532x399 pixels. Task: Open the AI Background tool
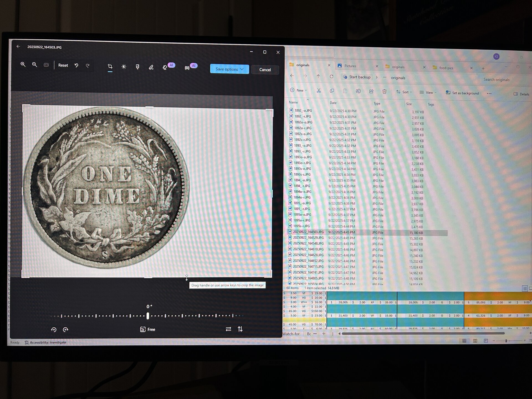(188, 67)
